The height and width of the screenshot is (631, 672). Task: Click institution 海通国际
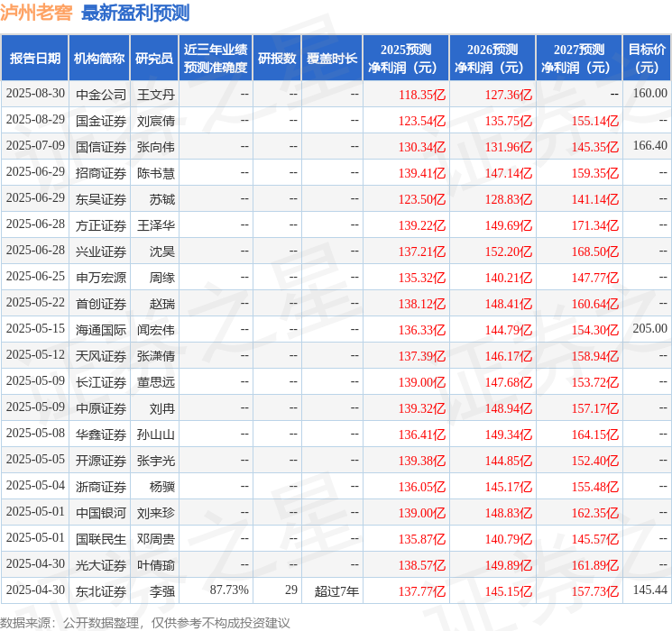101,330
